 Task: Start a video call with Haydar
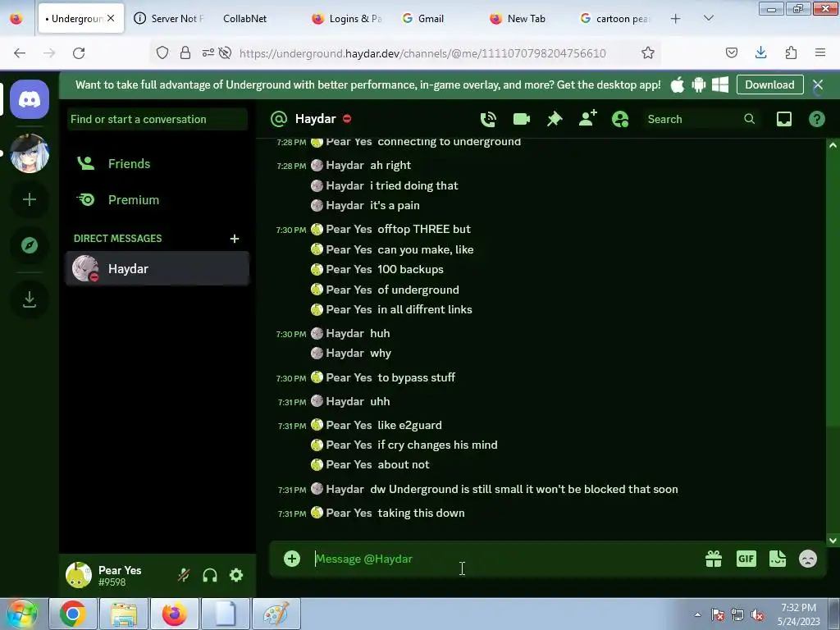pyautogui.click(x=521, y=119)
